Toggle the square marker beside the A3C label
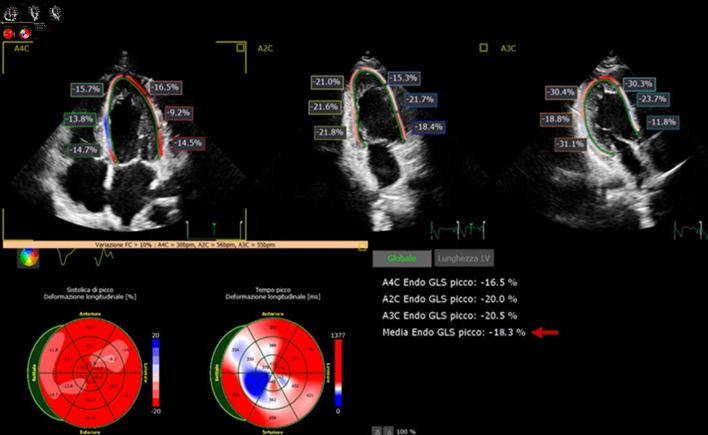The width and height of the screenshot is (708, 435). (x=483, y=47)
